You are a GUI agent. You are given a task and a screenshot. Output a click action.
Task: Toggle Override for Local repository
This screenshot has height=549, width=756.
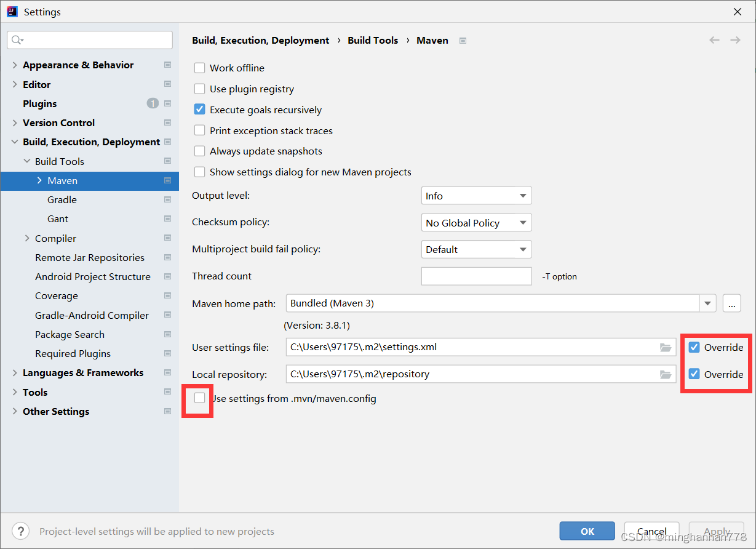click(694, 374)
